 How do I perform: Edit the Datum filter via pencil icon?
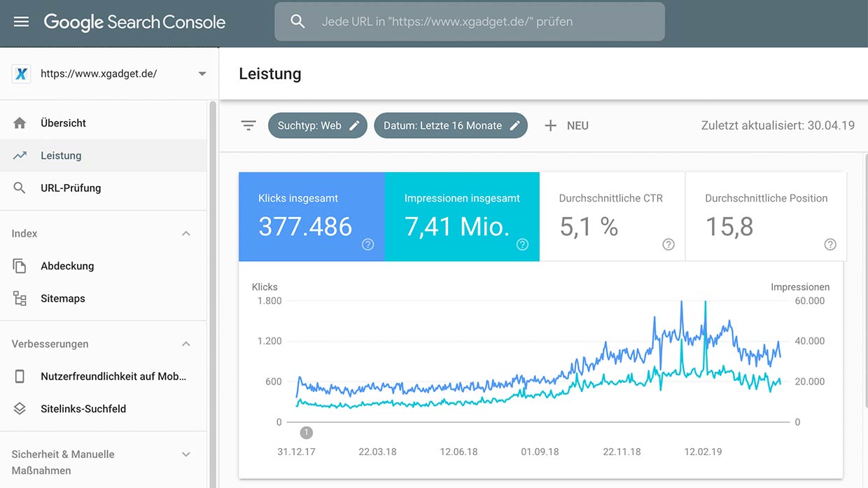(x=514, y=126)
